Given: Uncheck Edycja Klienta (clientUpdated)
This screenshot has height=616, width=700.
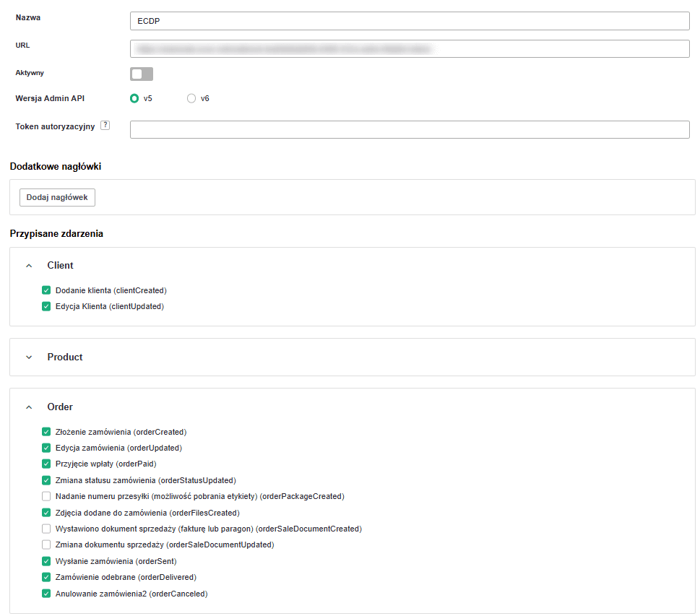Looking at the screenshot, I should tap(46, 306).
